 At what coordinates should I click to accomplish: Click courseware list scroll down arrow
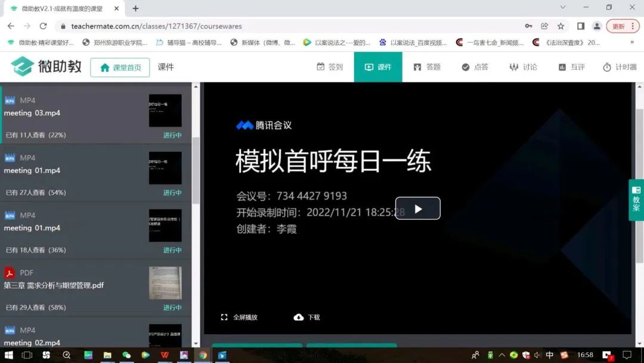point(196,344)
